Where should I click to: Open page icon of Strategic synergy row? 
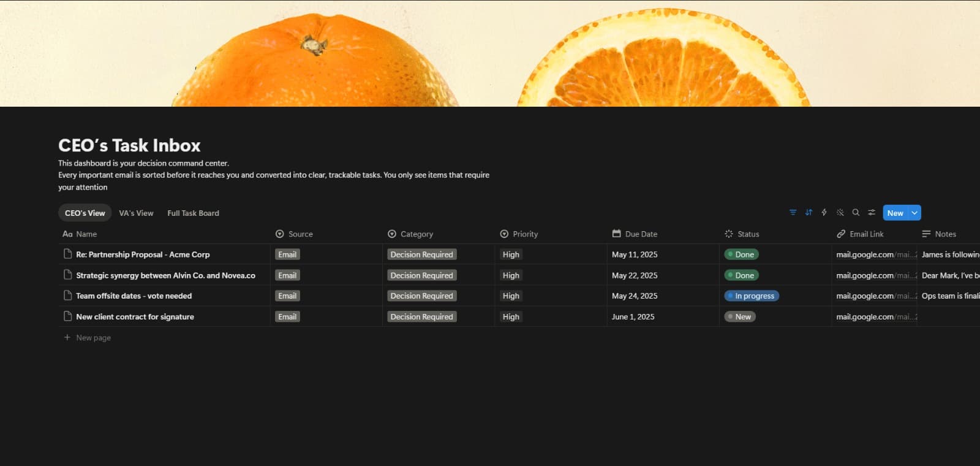(68, 275)
